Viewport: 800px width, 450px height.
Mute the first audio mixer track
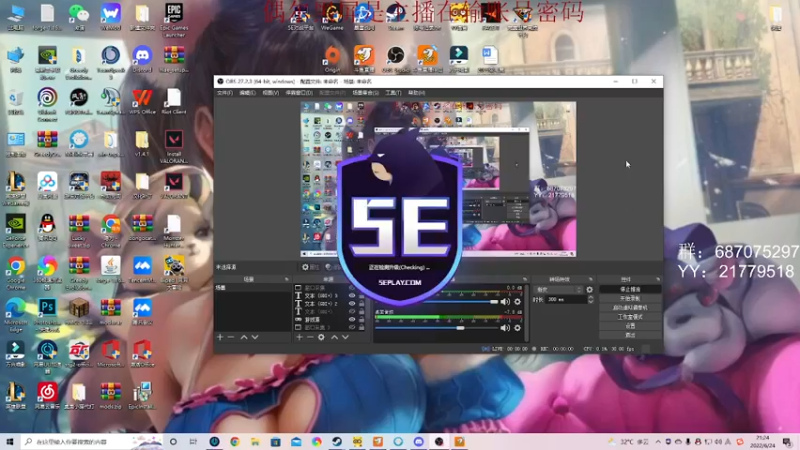[x=505, y=302]
